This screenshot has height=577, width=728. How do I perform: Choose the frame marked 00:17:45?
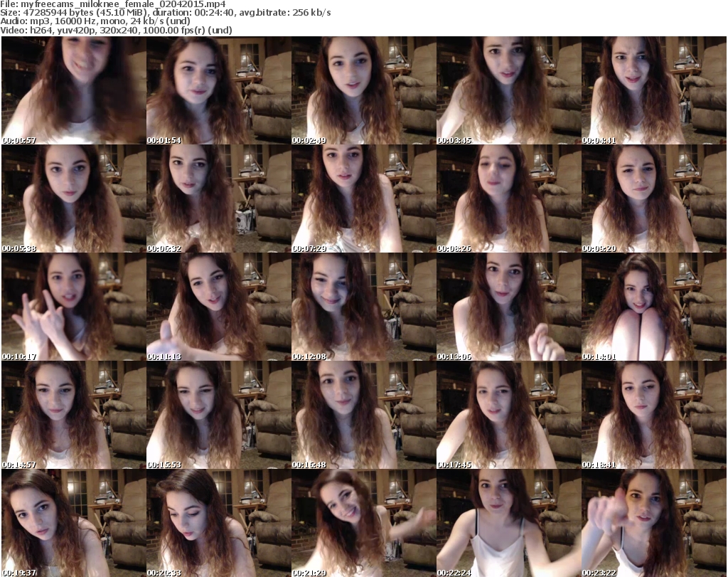click(508, 415)
